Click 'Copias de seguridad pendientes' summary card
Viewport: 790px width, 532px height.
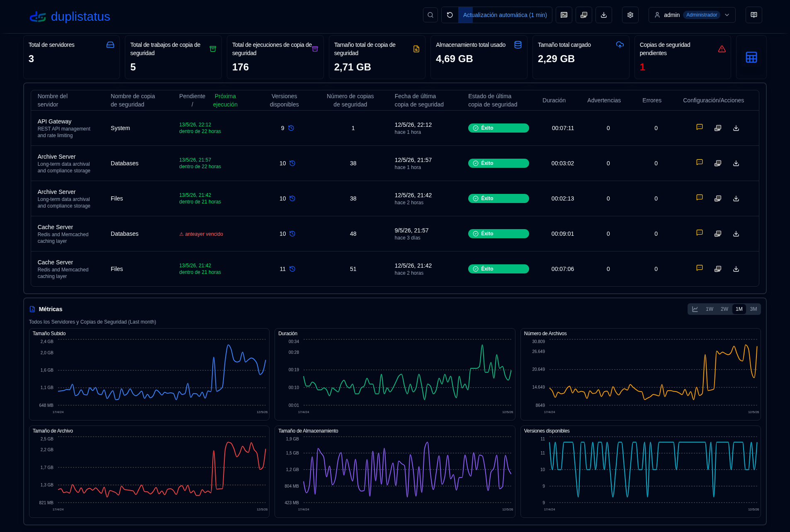click(x=683, y=57)
